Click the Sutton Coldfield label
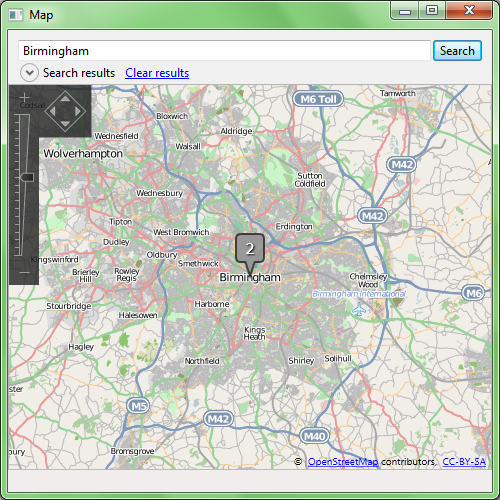This screenshot has width=500, height=500. click(x=310, y=180)
